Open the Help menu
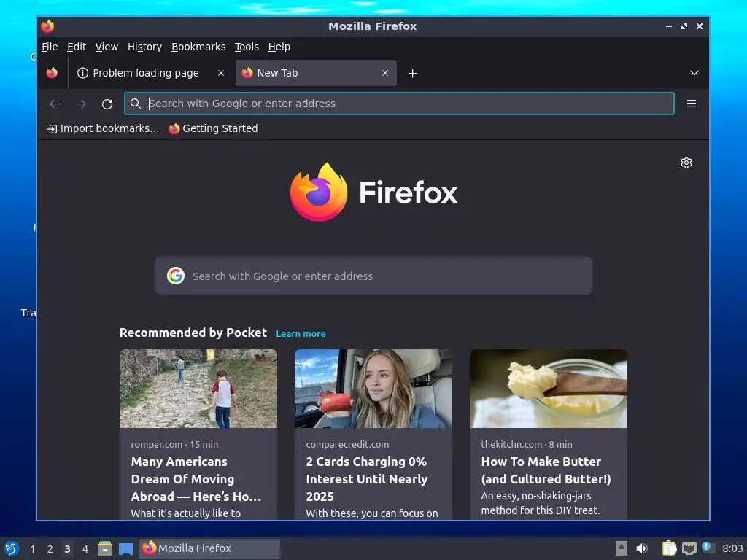Image resolution: width=747 pixels, height=560 pixels. click(x=279, y=47)
